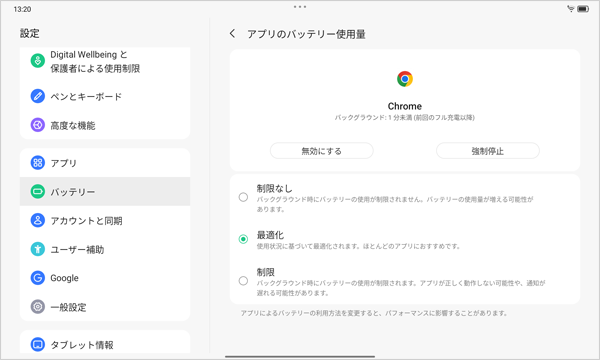Tap the Accounts and sync person icon
The height and width of the screenshot is (360, 600).
[x=38, y=220]
